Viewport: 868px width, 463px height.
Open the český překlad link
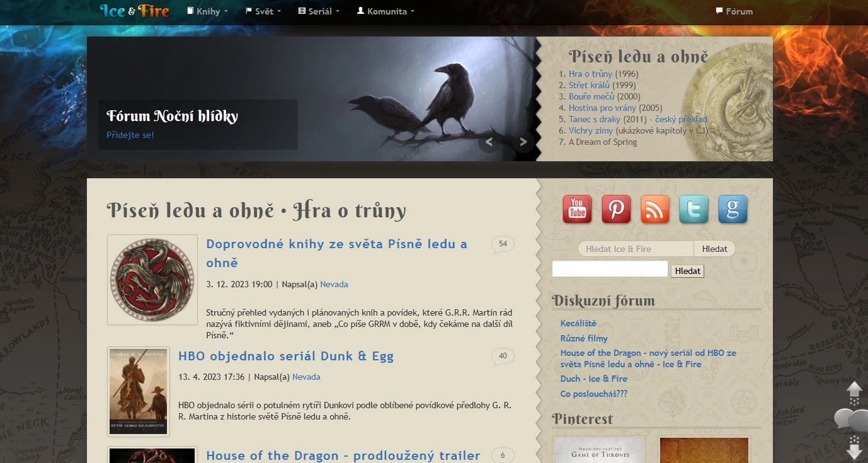681,119
